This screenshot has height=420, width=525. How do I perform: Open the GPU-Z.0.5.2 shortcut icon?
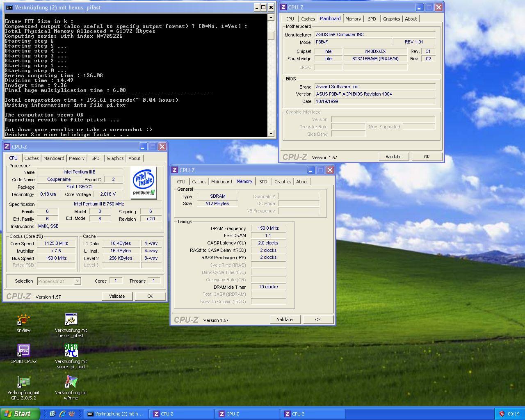click(x=23, y=381)
